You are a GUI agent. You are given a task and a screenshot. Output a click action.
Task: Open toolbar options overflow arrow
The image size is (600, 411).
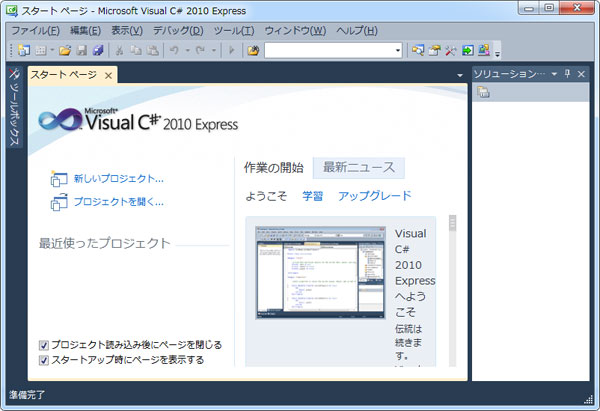coord(497,54)
